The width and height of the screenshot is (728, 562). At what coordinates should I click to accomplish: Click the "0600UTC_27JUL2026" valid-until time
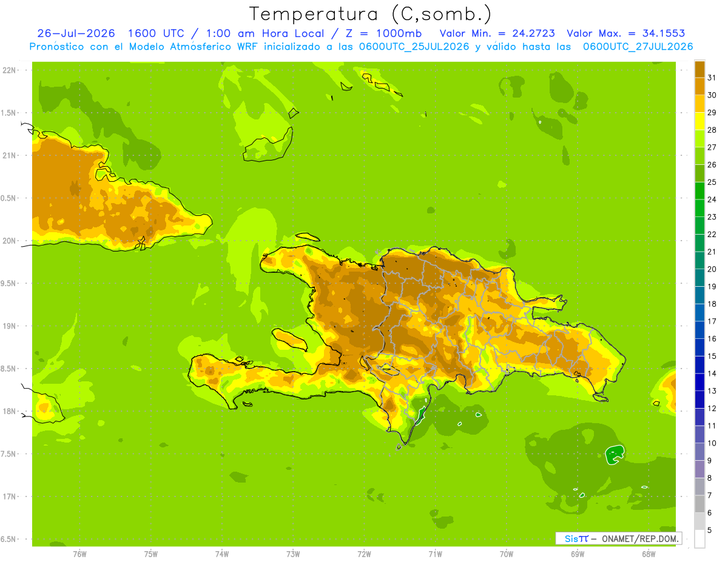(x=638, y=47)
